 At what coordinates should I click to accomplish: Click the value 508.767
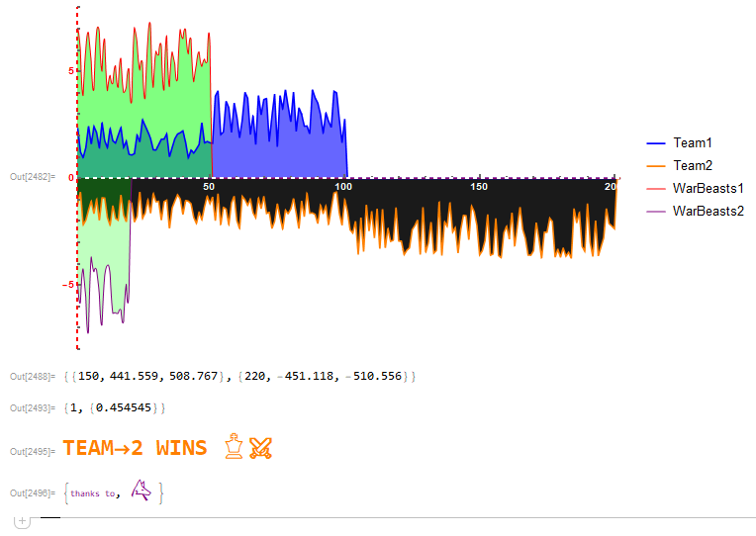click(193, 376)
